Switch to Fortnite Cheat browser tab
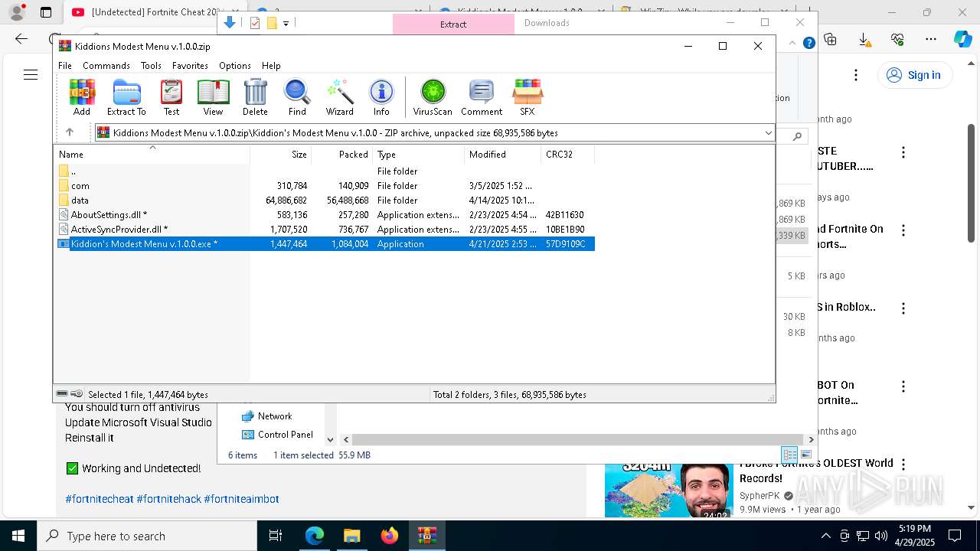This screenshot has width=980, height=551. click(145, 12)
